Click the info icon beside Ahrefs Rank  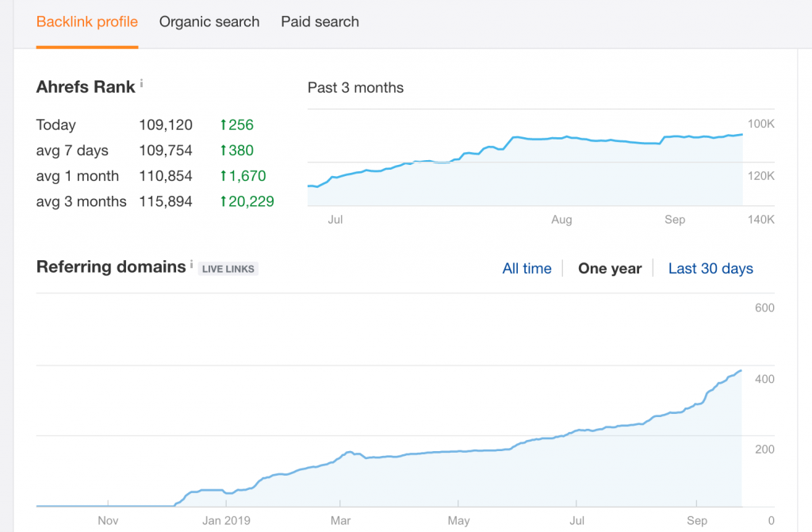(x=142, y=83)
